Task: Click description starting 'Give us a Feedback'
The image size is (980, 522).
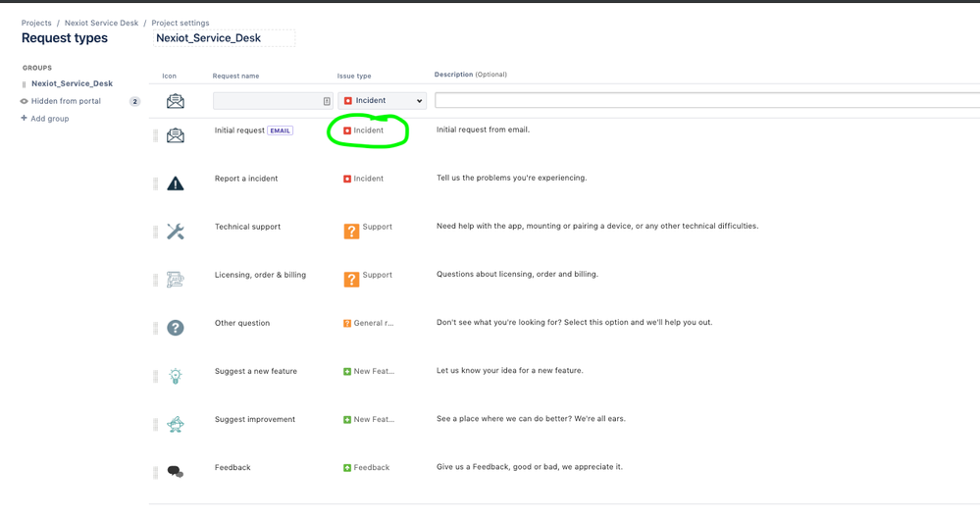Action: 530,467
